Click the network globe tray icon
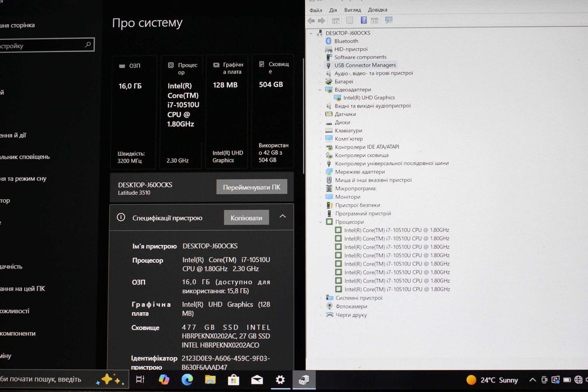The image size is (588, 392). [x=578, y=380]
